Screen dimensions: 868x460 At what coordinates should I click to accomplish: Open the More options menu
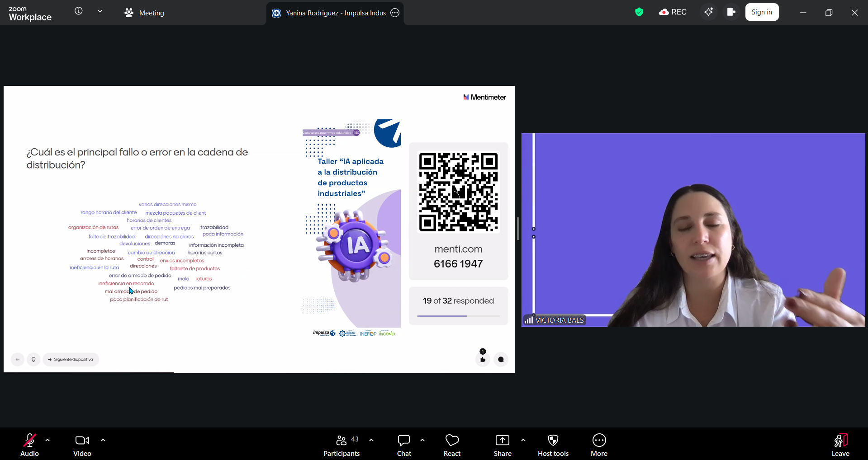click(599, 445)
